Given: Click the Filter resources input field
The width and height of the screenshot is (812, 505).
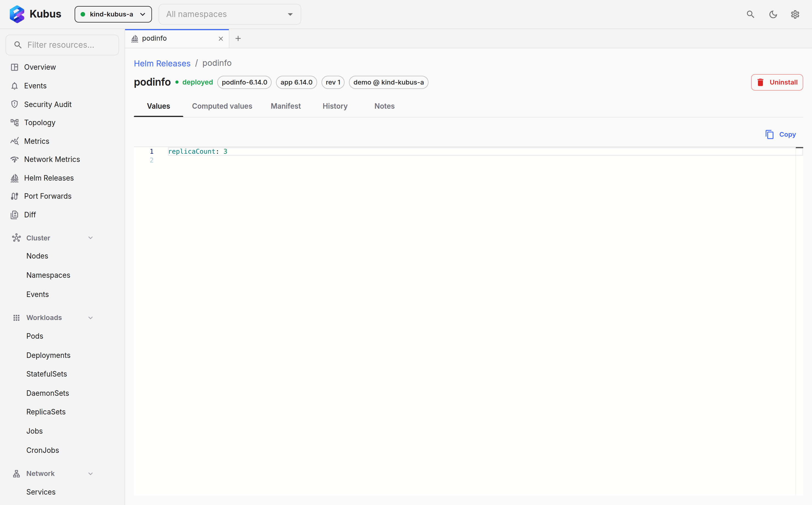Looking at the screenshot, I should [62, 45].
